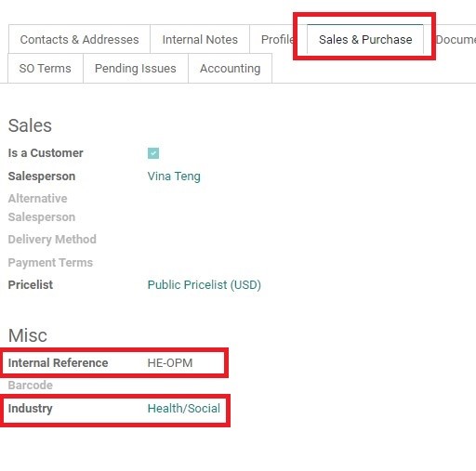Click the Delivery Method field label

(52, 240)
